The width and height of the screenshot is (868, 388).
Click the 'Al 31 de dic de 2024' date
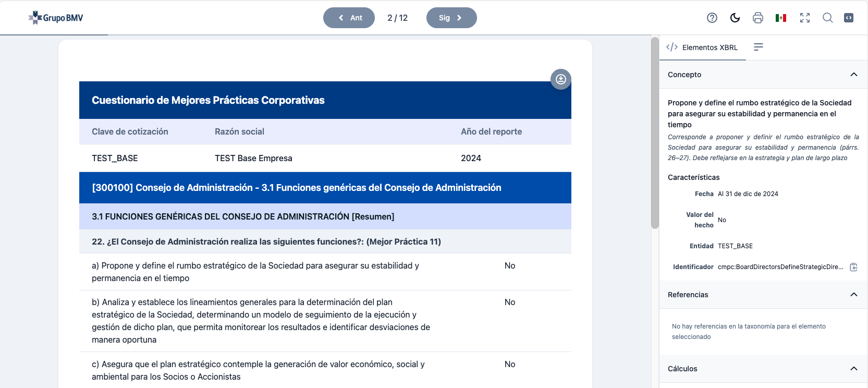click(748, 194)
